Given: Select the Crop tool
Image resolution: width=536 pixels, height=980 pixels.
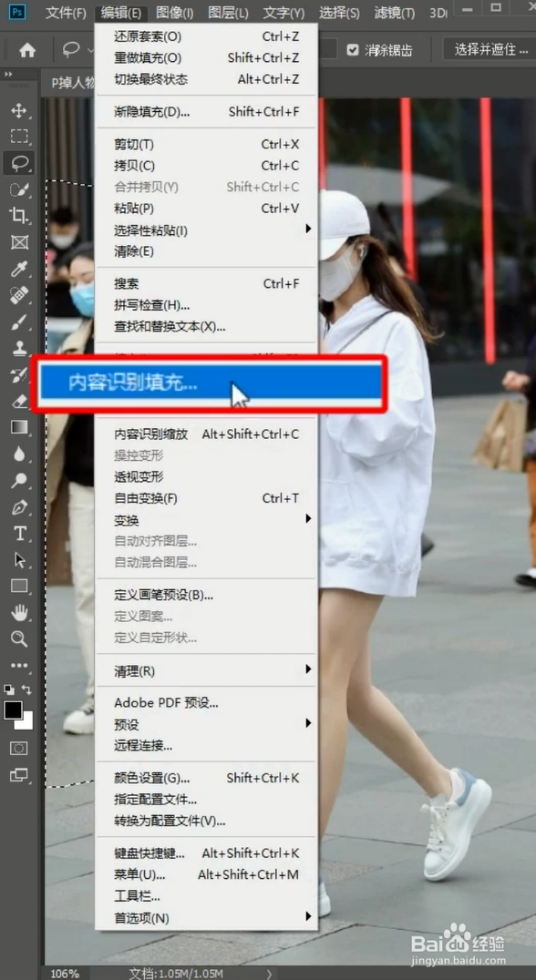Looking at the screenshot, I should coord(19,216).
